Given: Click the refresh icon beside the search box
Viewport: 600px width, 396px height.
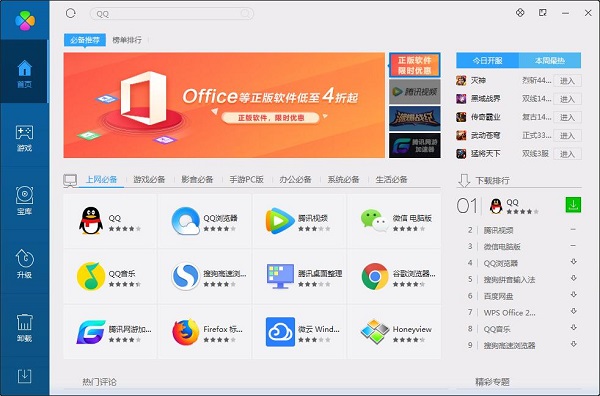Looking at the screenshot, I should point(71,13).
